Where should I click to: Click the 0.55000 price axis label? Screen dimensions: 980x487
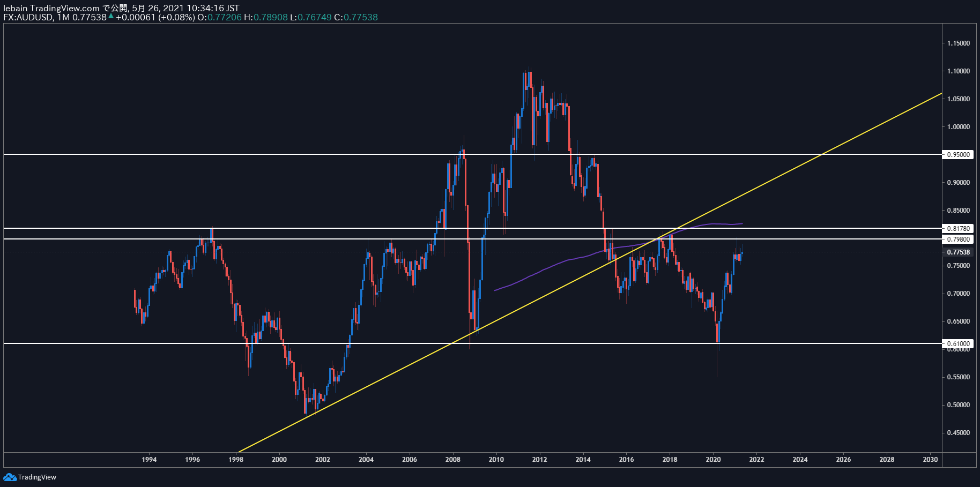coord(958,377)
